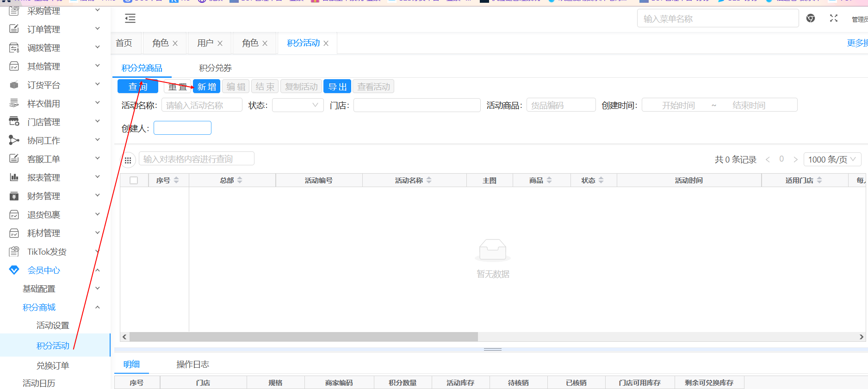868x389 pixels.
Task: Click the 会员中心 diamond icon
Action: (14, 270)
